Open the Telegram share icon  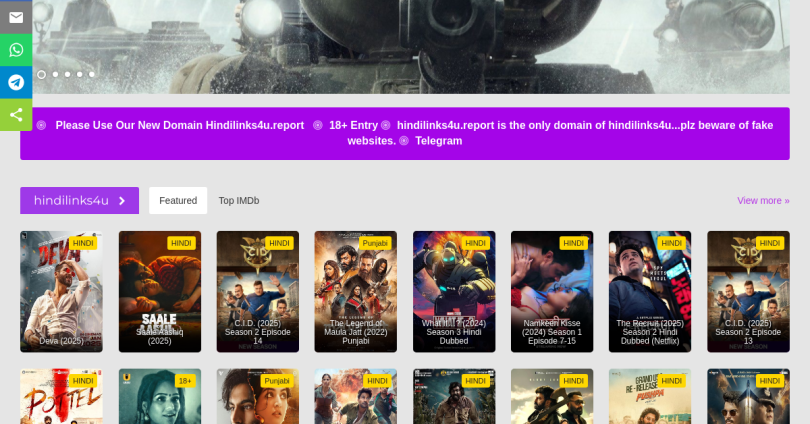[x=16, y=82]
